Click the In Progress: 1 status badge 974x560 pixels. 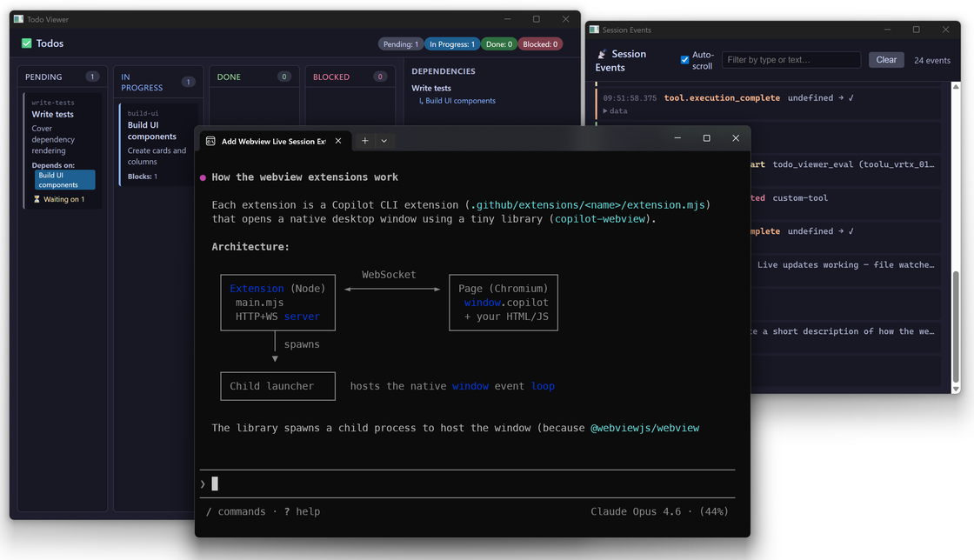(452, 44)
